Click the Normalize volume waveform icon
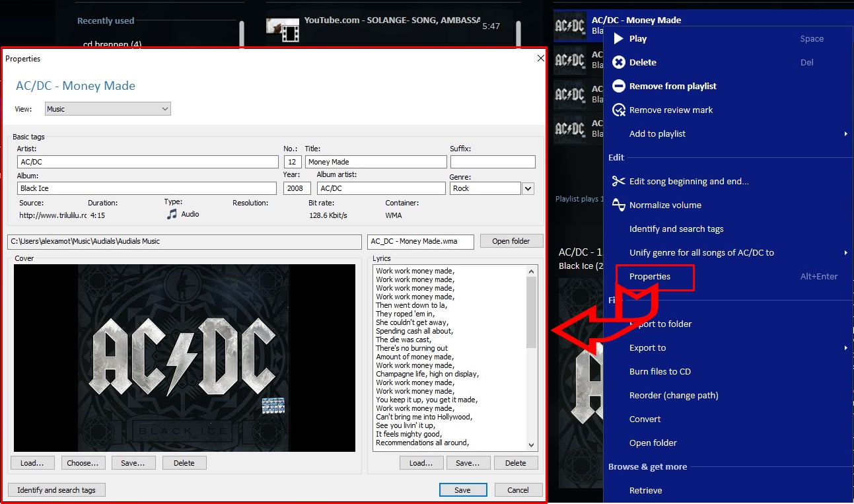This screenshot has width=854, height=504. 619,205
